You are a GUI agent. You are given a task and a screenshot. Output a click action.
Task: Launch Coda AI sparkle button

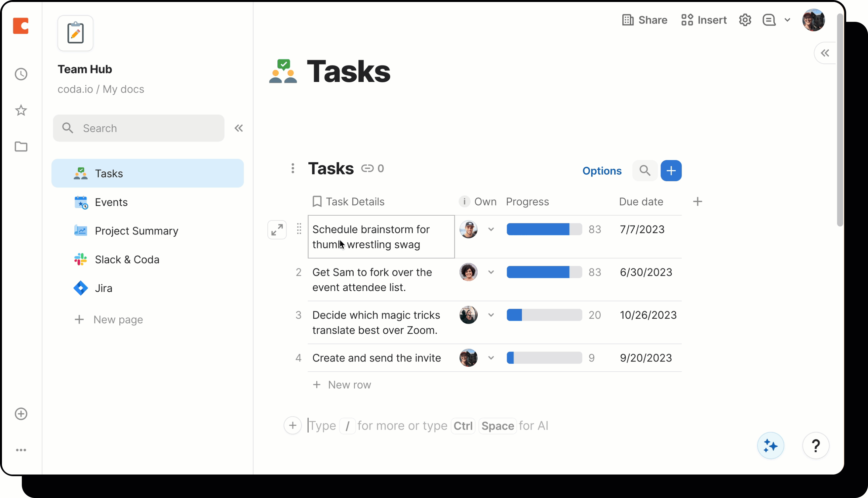click(770, 446)
